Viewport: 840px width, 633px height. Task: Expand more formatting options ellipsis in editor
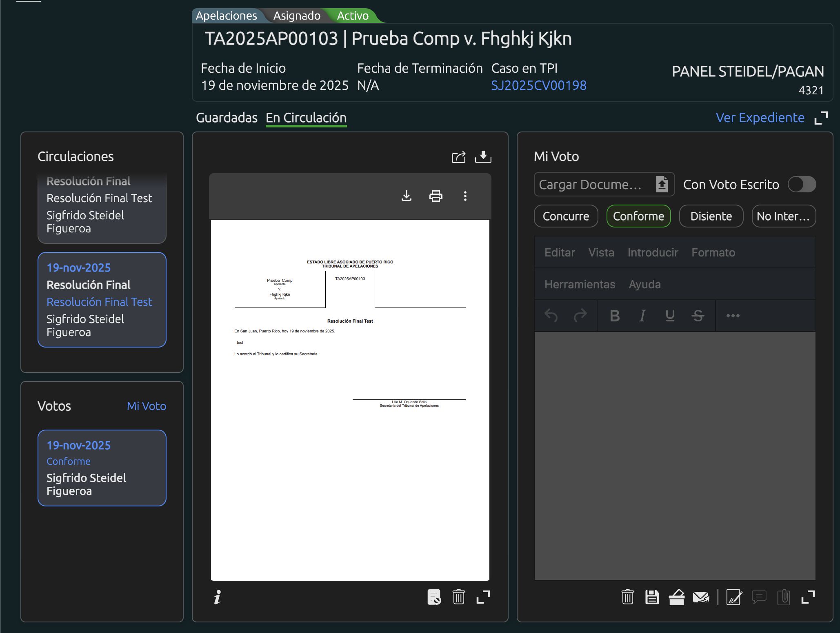point(733,316)
